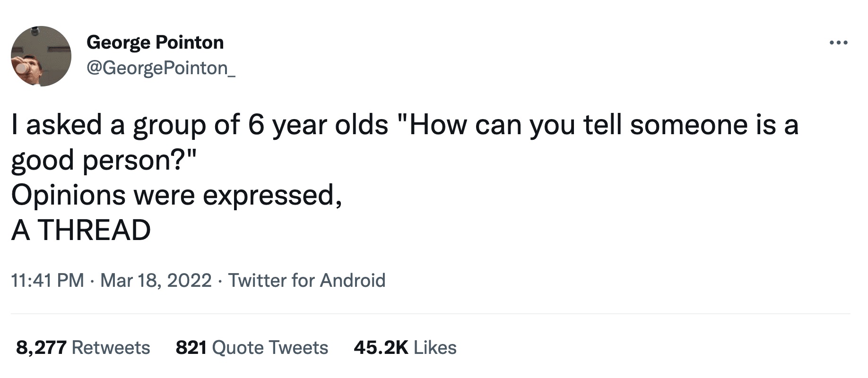
Task: View the 8,277 Retweets list
Action: click(x=83, y=348)
